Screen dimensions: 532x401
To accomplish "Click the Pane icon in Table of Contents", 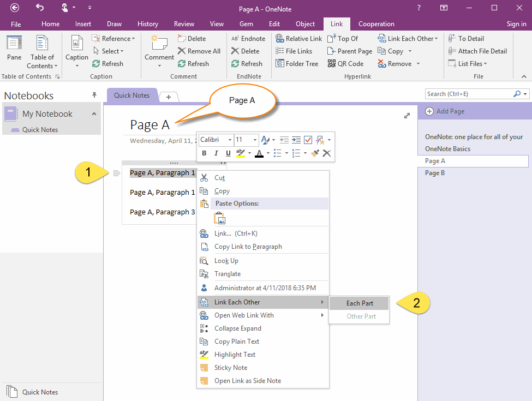I will click(14, 48).
